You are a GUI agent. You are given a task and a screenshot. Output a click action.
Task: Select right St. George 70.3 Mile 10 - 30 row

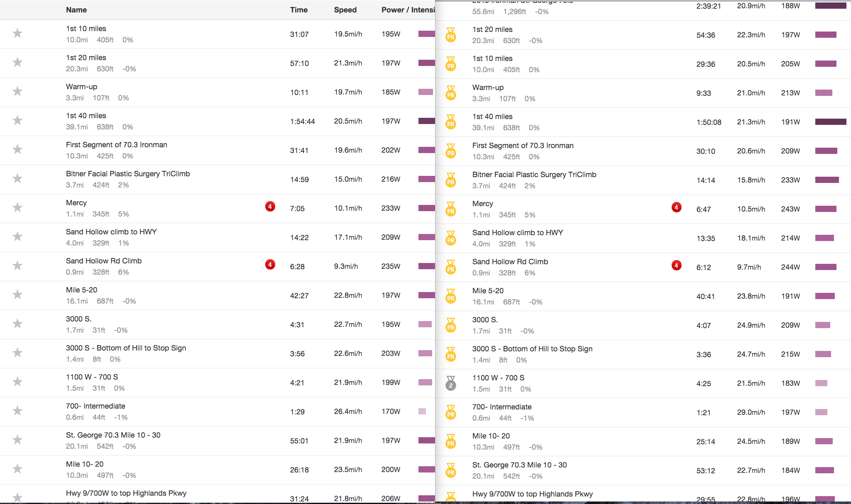pos(519,465)
